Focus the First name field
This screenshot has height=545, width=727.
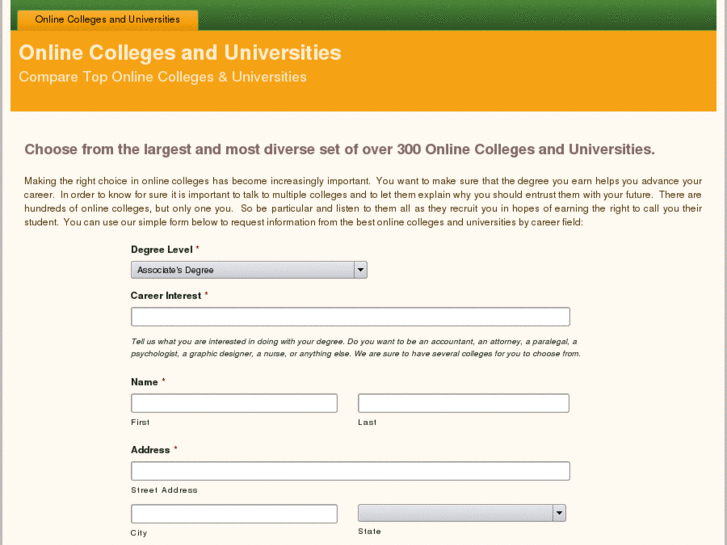(x=234, y=403)
